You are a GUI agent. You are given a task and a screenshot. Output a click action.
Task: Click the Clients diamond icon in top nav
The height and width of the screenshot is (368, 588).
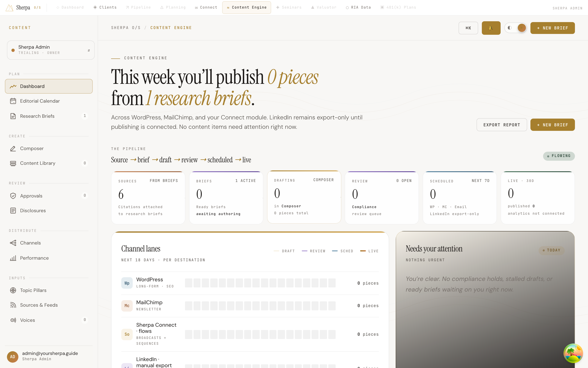coord(95,7)
